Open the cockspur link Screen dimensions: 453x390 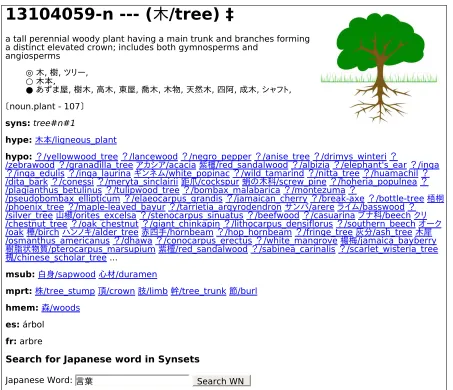210,182
